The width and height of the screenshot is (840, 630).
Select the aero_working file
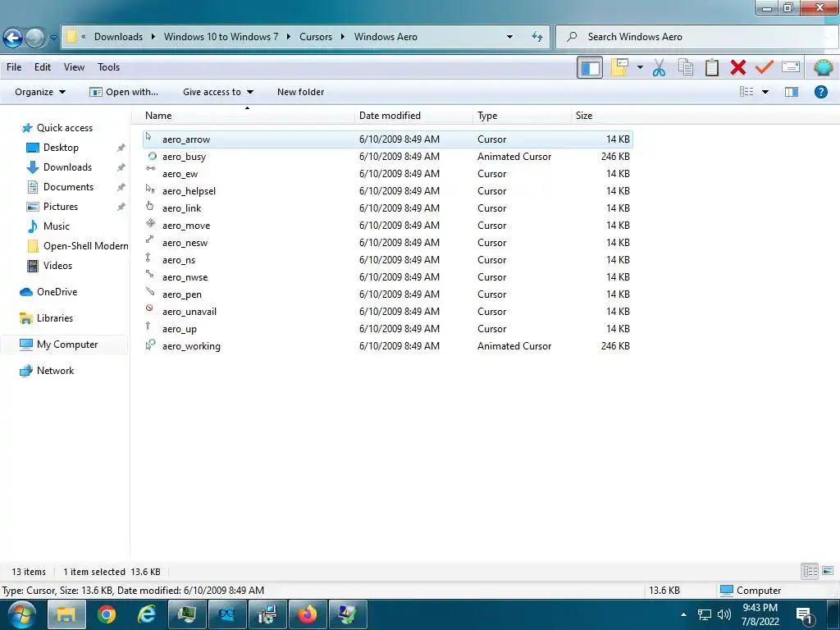point(388,346)
